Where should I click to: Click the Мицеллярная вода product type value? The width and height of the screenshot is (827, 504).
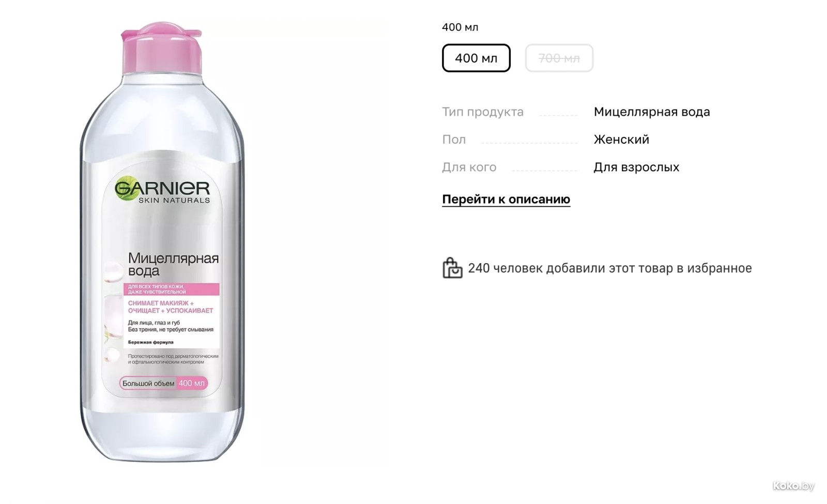(652, 112)
